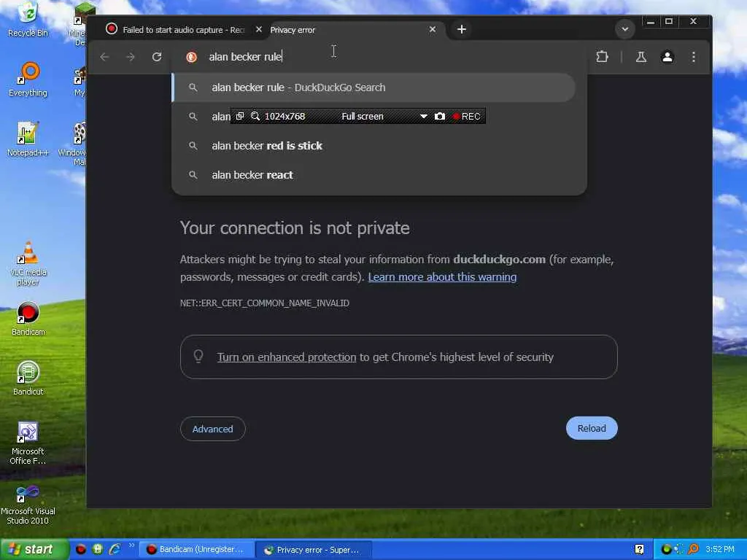Launch Microsoft Visual Studio 2010 shortcut
The height and width of the screenshot is (560, 747).
coord(28,505)
